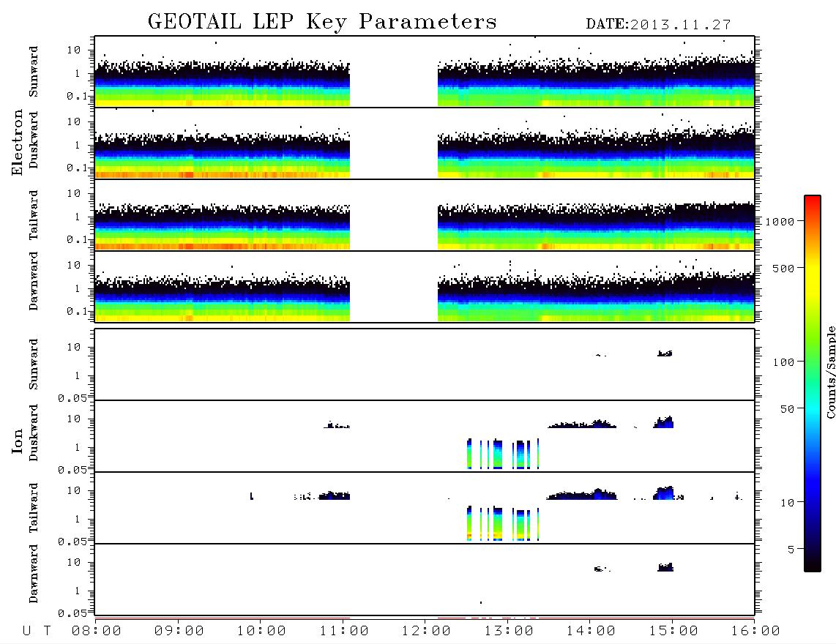836x644 pixels.
Task: Click the Ion Sunward feature near 15:00
Action: (665, 353)
